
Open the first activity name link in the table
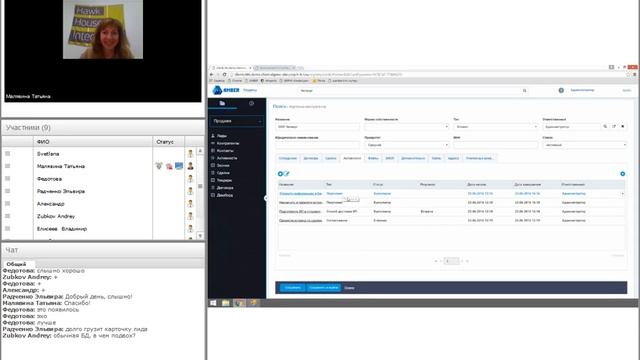[x=300, y=193]
